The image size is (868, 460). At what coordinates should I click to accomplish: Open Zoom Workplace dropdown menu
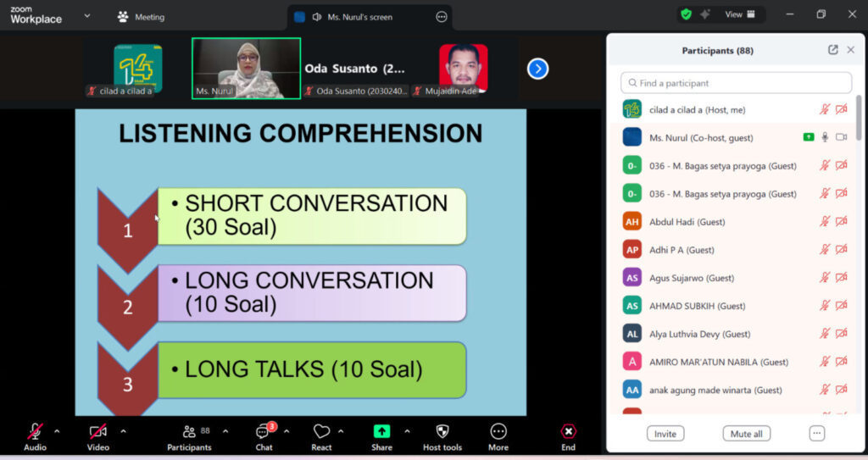[87, 16]
